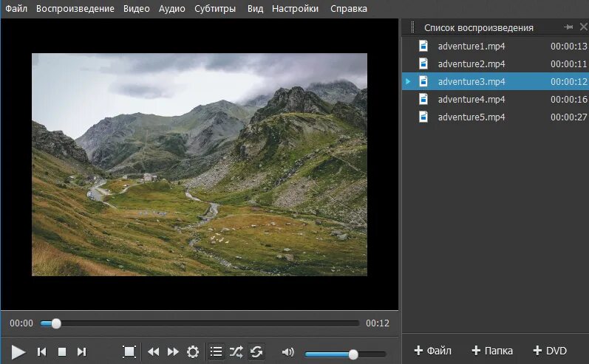Mute the audio with speaker icon
The height and width of the screenshot is (364, 589).
click(x=287, y=352)
